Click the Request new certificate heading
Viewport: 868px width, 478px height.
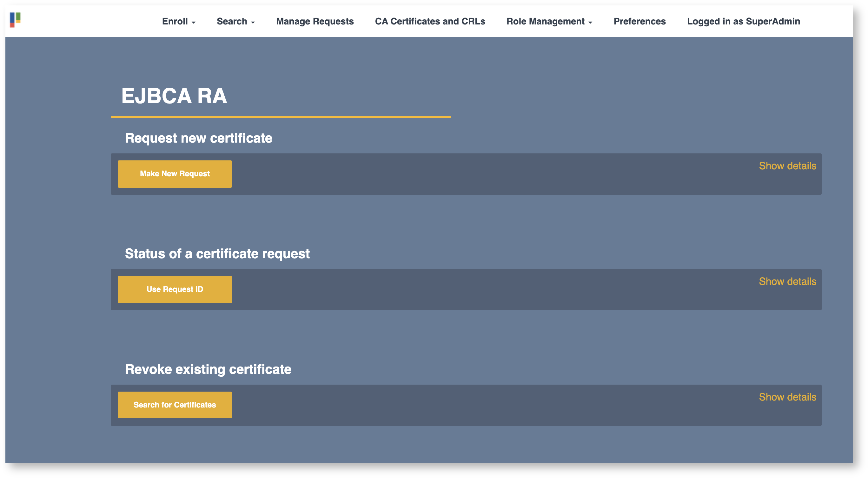(x=198, y=138)
